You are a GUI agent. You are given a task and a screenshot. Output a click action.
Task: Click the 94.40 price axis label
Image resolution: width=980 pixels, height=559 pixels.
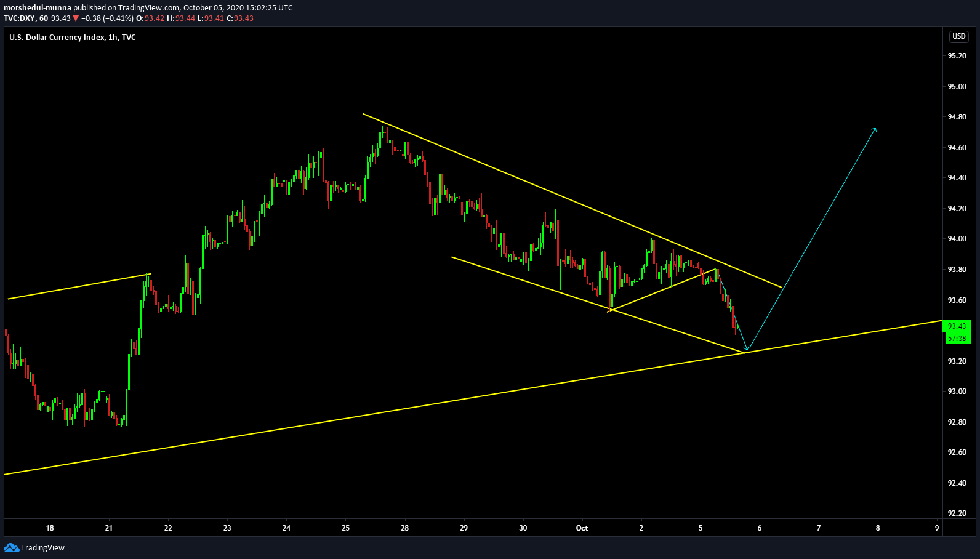pos(957,178)
